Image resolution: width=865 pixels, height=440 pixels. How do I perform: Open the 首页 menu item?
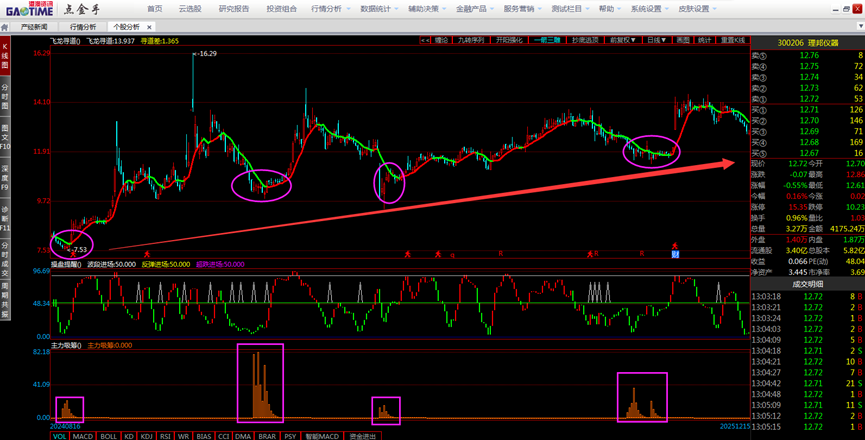(x=154, y=9)
